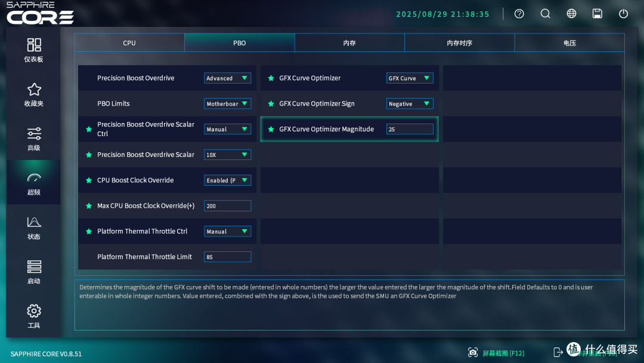Click the help question mark icon
This screenshot has width=644, height=363.
519,14
